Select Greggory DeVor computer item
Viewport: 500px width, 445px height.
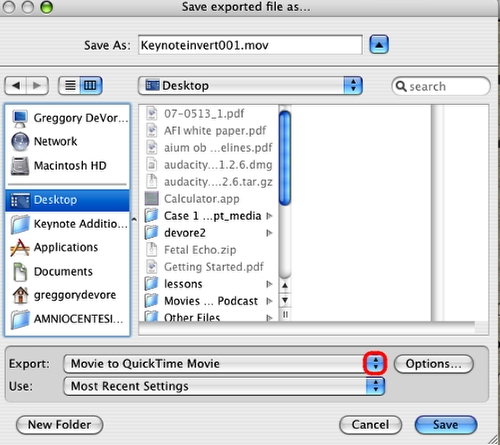[67, 118]
